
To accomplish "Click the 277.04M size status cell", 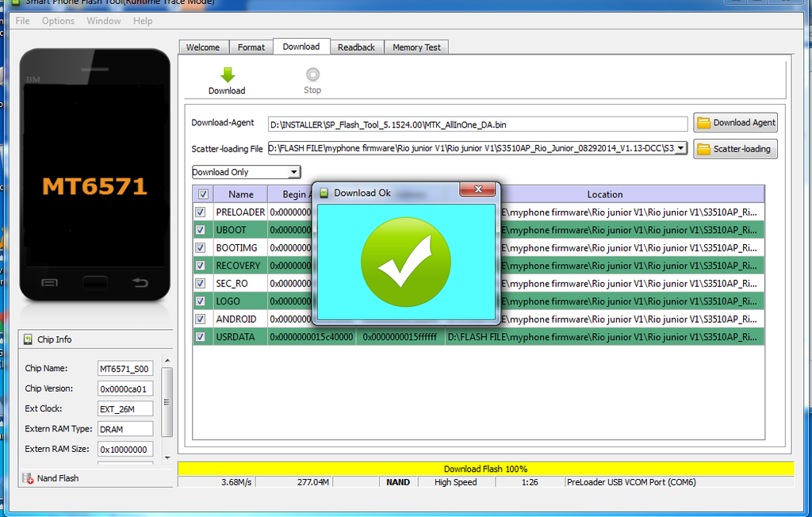I will (294, 482).
